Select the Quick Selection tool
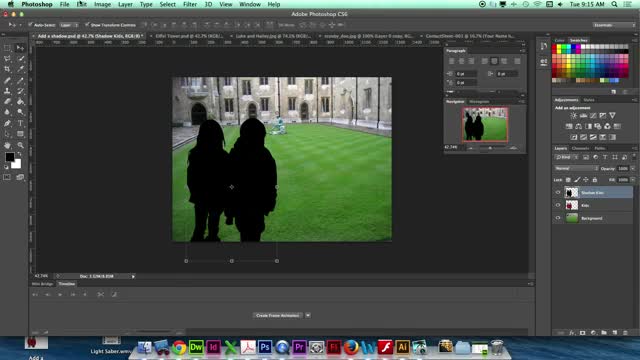Screen dimensions: 640x360 pos(20,59)
